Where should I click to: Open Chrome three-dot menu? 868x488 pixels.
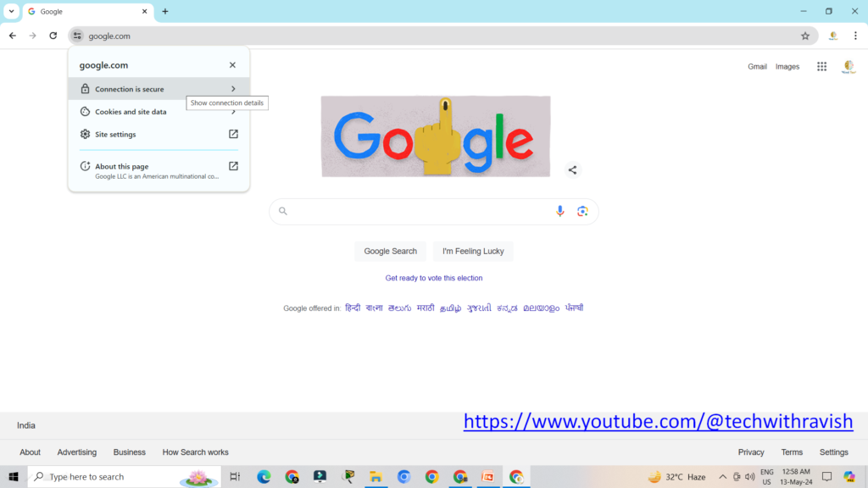[x=855, y=36]
